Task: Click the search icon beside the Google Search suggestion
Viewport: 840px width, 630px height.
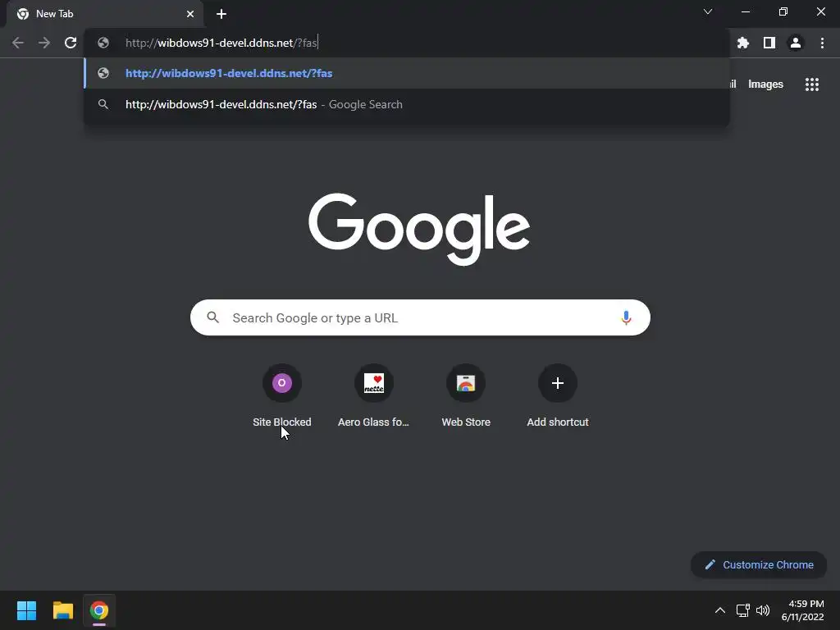Action: pos(103,104)
